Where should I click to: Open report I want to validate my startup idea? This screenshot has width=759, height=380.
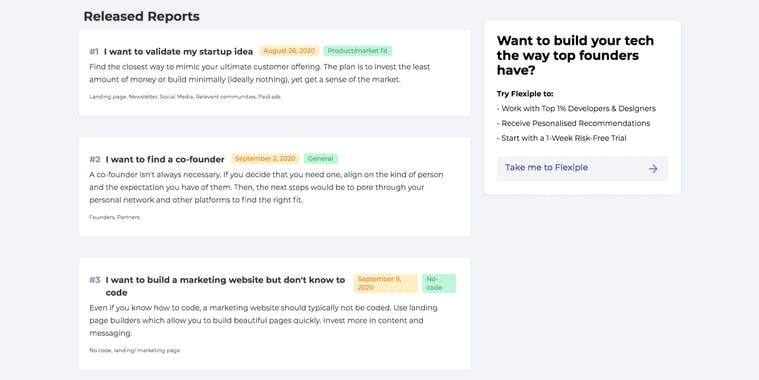(178, 51)
